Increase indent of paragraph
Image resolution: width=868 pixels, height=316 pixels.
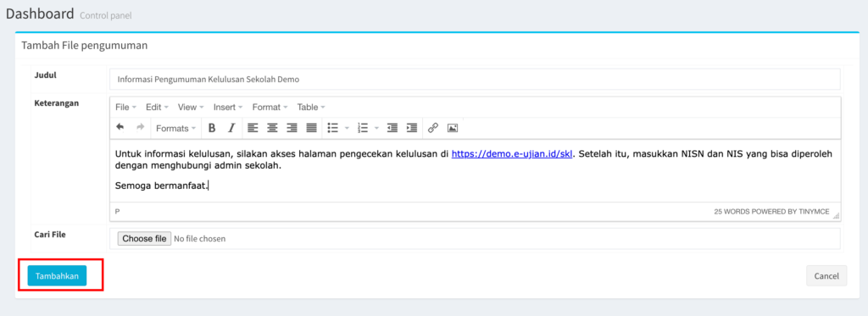click(411, 128)
